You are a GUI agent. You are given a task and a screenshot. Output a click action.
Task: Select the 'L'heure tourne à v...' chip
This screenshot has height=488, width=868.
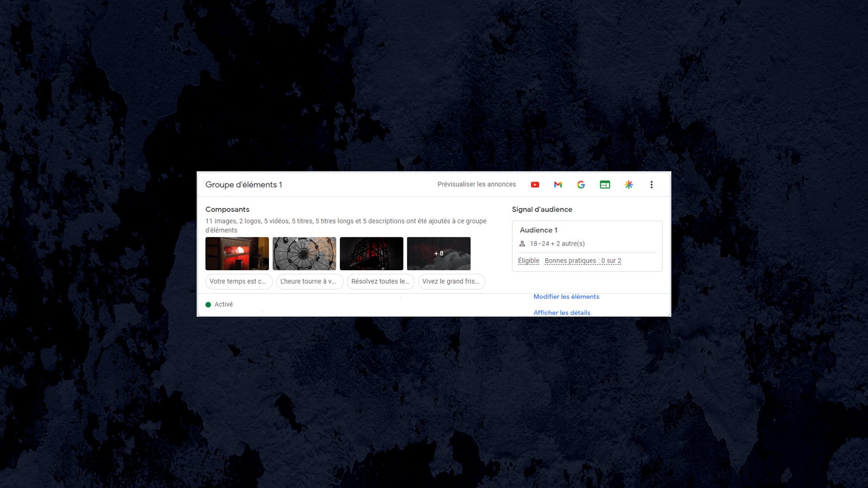coord(310,282)
